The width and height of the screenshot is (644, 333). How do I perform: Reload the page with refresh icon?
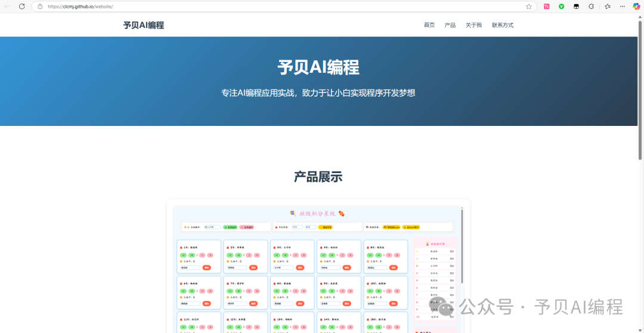22,6
